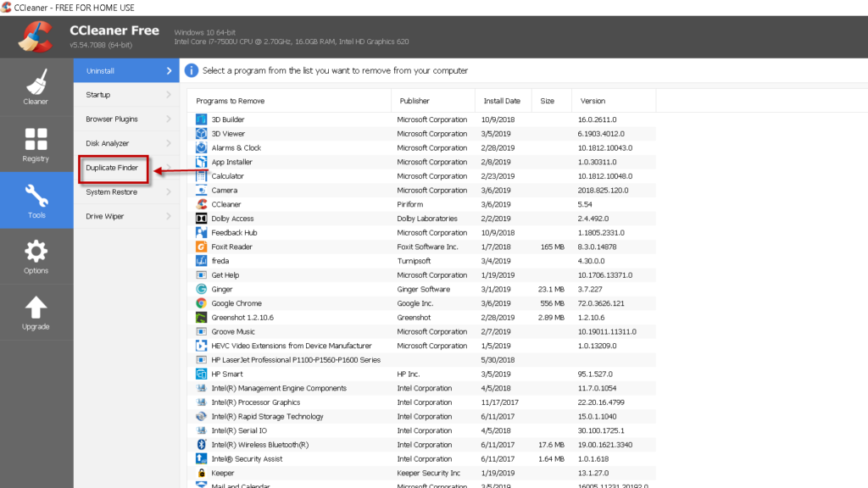The image size is (868, 488).
Task: Open the Disk Analyzer tab
Action: click(x=126, y=143)
